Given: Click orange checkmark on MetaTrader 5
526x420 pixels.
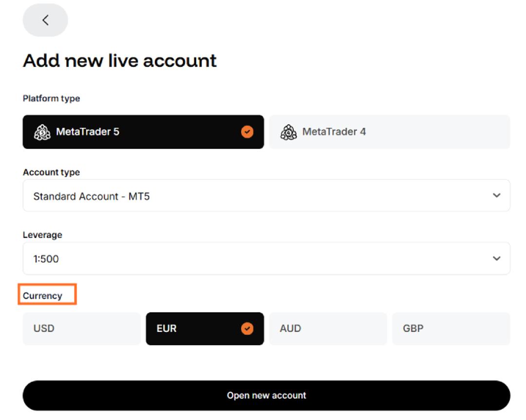Looking at the screenshot, I should [247, 132].
